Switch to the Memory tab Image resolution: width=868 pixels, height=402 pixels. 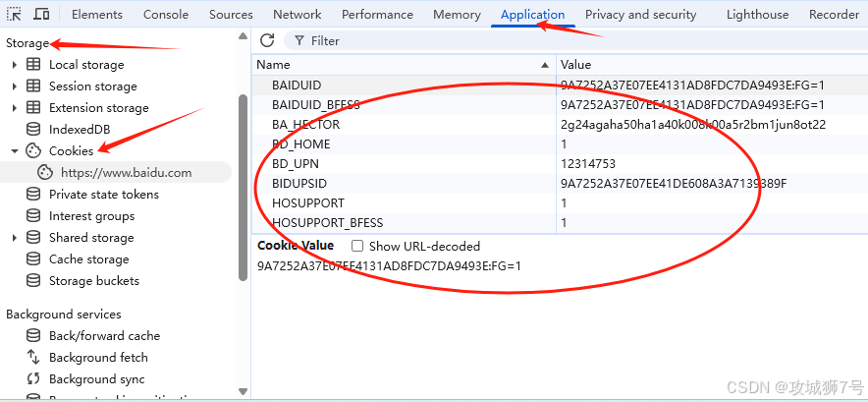[457, 15]
